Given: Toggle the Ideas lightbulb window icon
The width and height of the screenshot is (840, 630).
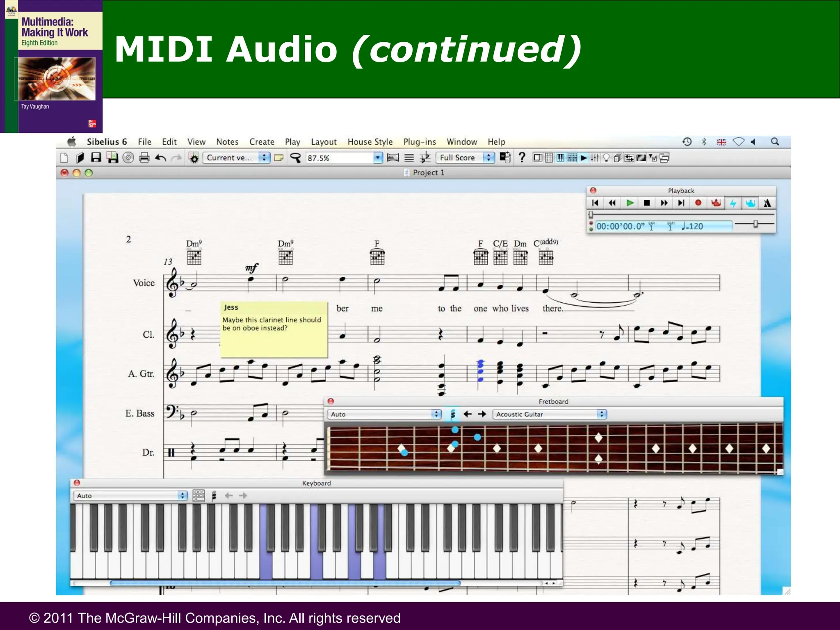Looking at the screenshot, I should (606, 158).
